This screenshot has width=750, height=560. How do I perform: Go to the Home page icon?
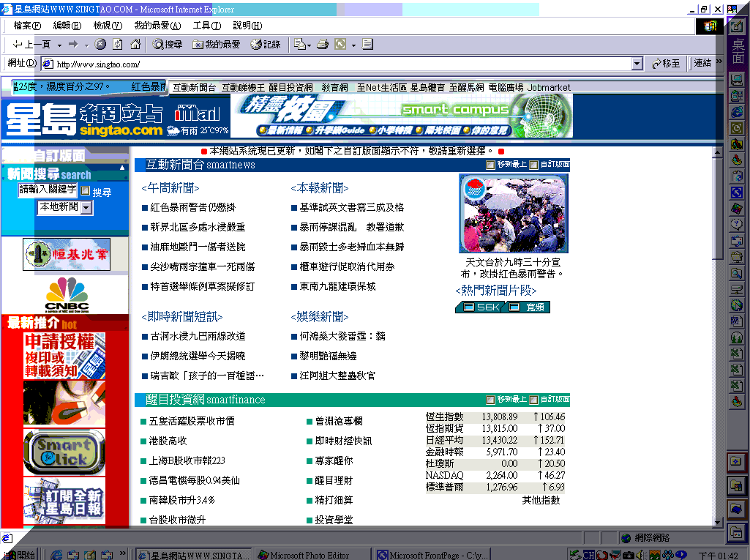(135, 45)
